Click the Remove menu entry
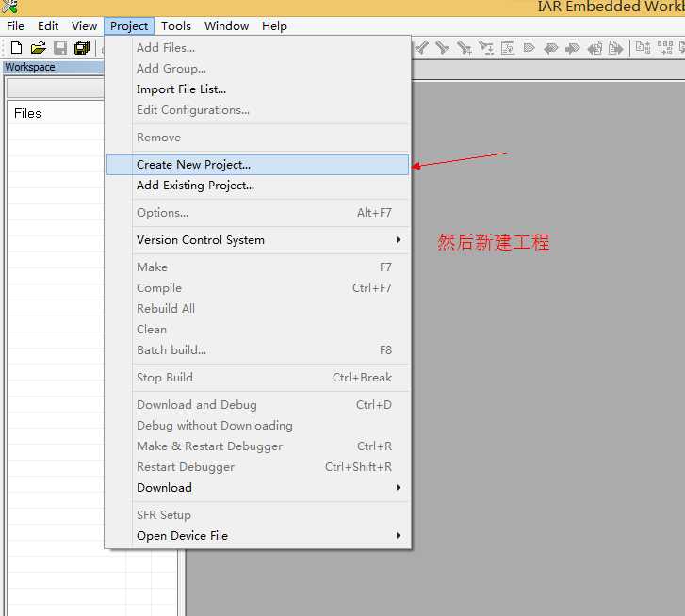This screenshot has width=685, height=616. 257,138
